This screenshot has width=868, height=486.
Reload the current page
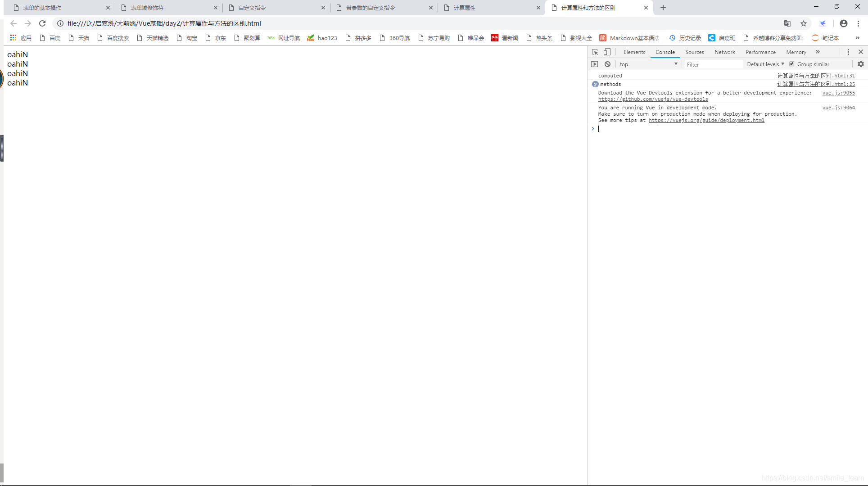(x=42, y=23)
